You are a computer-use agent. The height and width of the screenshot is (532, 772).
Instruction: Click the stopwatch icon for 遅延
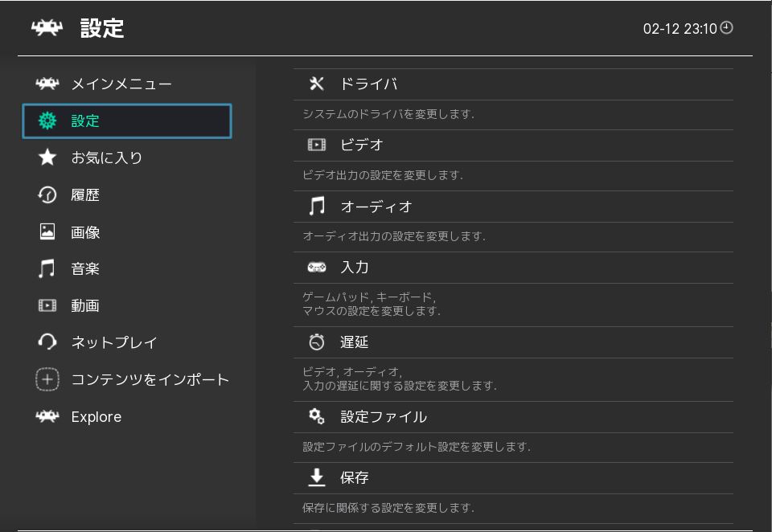(317, 342)
